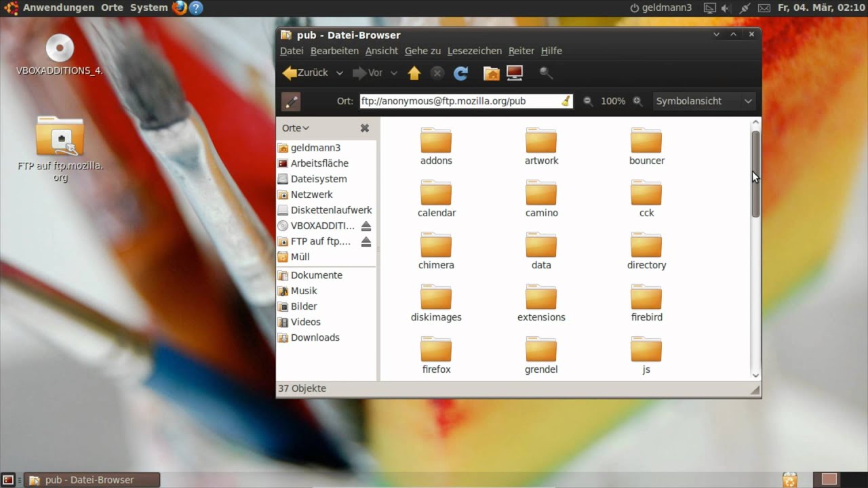Select the diskimages folder

tap(436, 303)
